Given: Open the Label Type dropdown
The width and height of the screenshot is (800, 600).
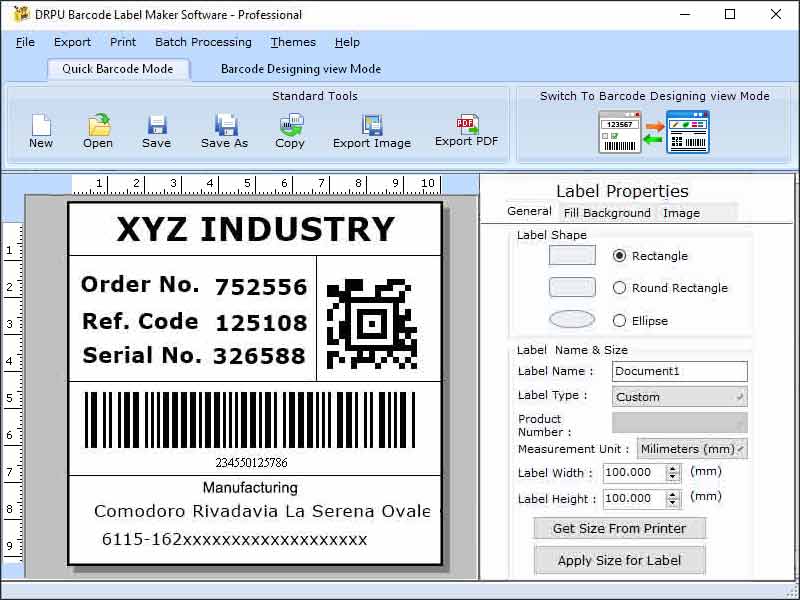Looking at the screenshot, I should click(737, 396).
